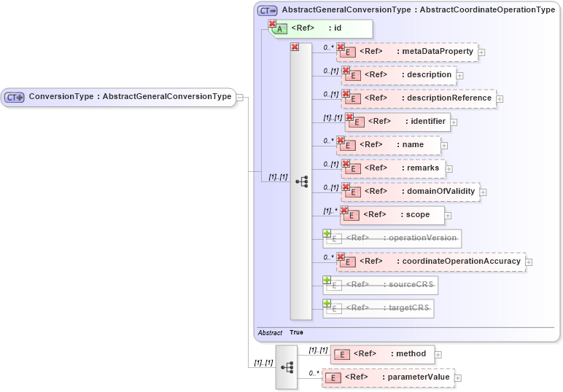Expand the remarks element
Viewport: 563px width, 392px height.
pyautogui.click(x=449, y=169)
